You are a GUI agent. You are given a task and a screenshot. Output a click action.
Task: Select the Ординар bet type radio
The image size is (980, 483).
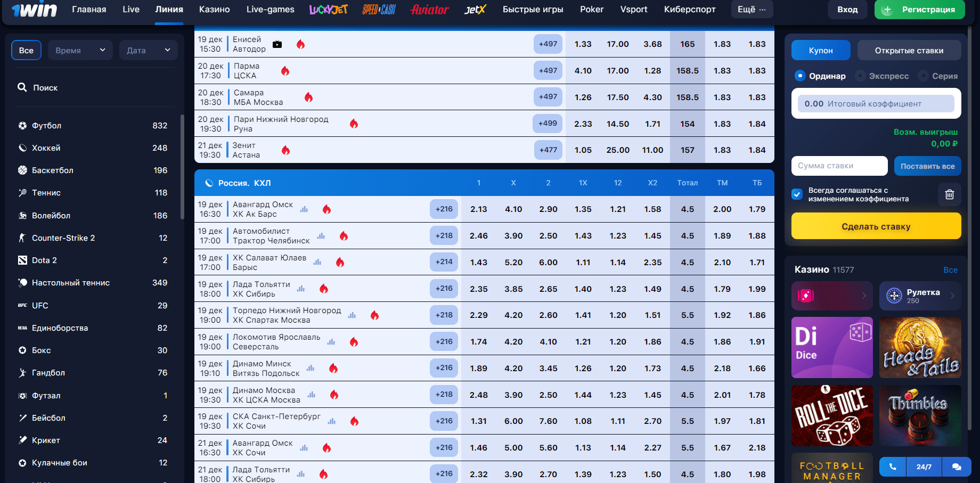pyautogui.click(x=799, y=76)
